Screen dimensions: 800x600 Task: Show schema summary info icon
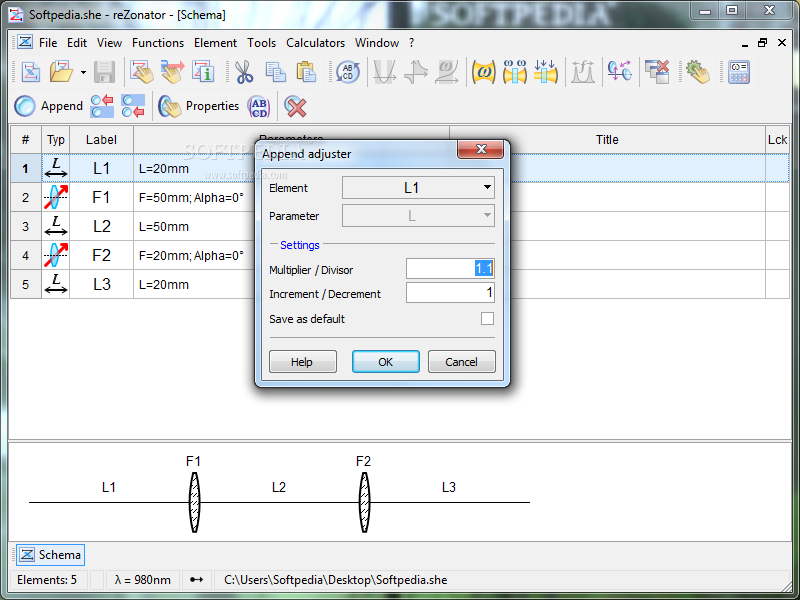203,72
